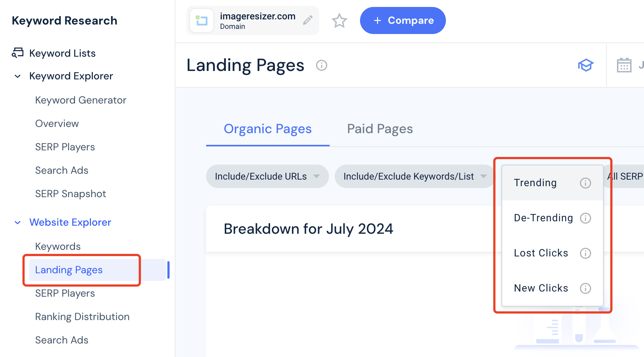The height and width of the screenshot is (357, 644).
Task: Open Search Ads under Keyword Explorer
Action: [x=62, y=170]
